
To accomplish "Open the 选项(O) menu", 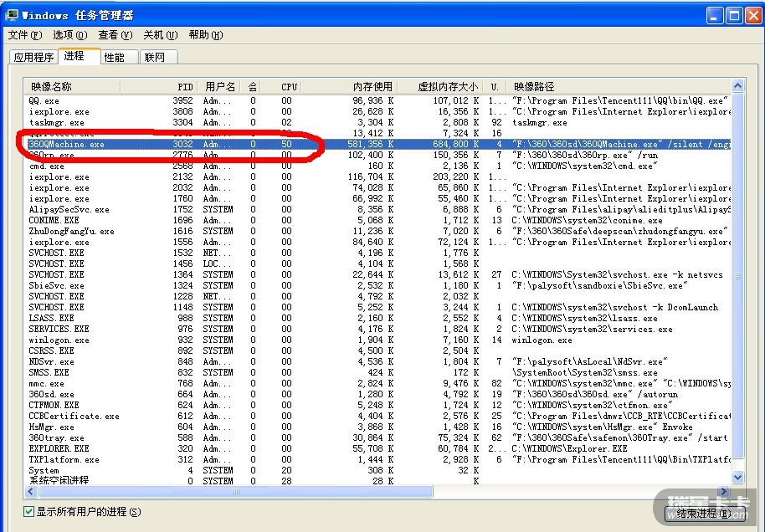I will pyautogui.click(x=70, y=35).
